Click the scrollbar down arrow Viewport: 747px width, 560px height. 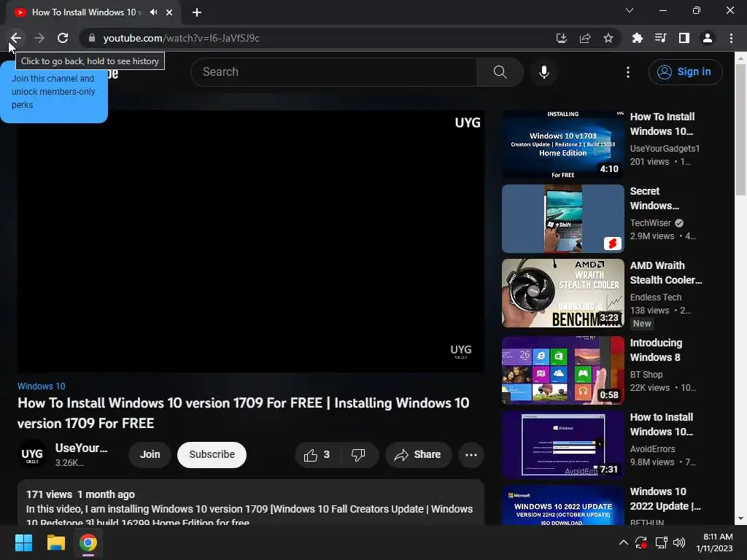point(740,519)
